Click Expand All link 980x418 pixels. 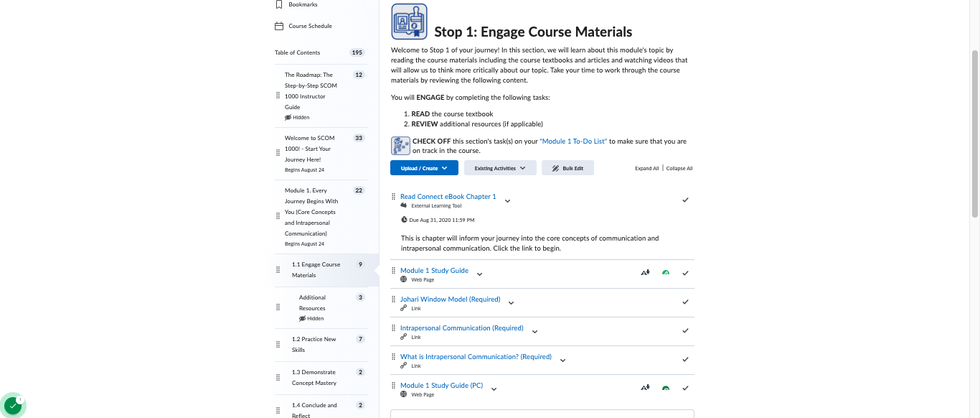[646, 169]
